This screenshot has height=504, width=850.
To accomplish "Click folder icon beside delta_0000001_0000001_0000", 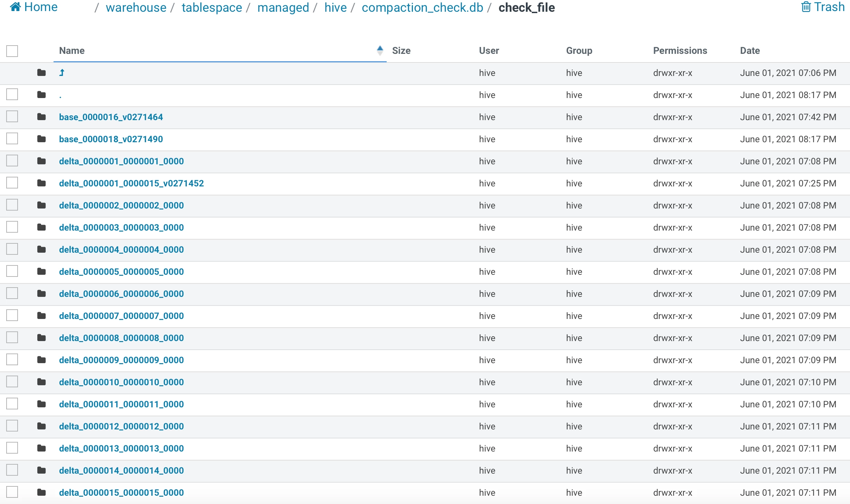I will (x=41, y=161).
